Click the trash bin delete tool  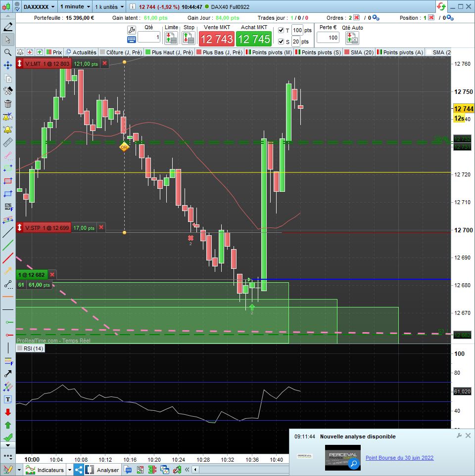pyautogui.click(x=8, y=103)
